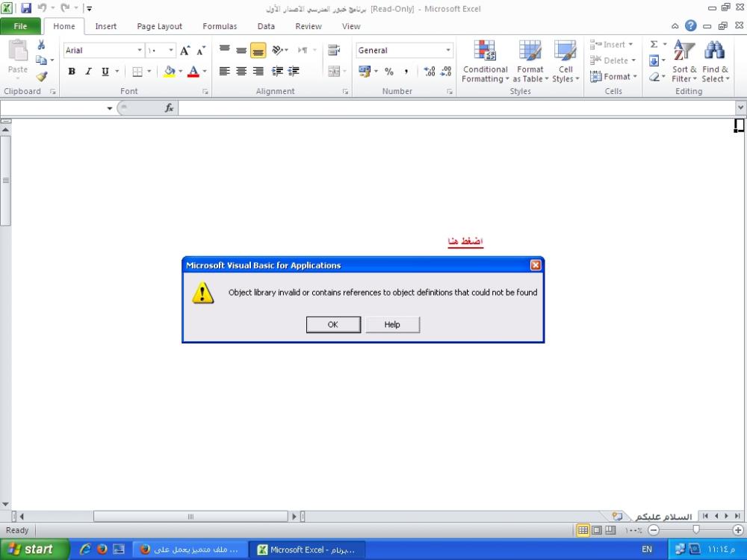Click the Fill Color yellow swatch

(170, 72)
